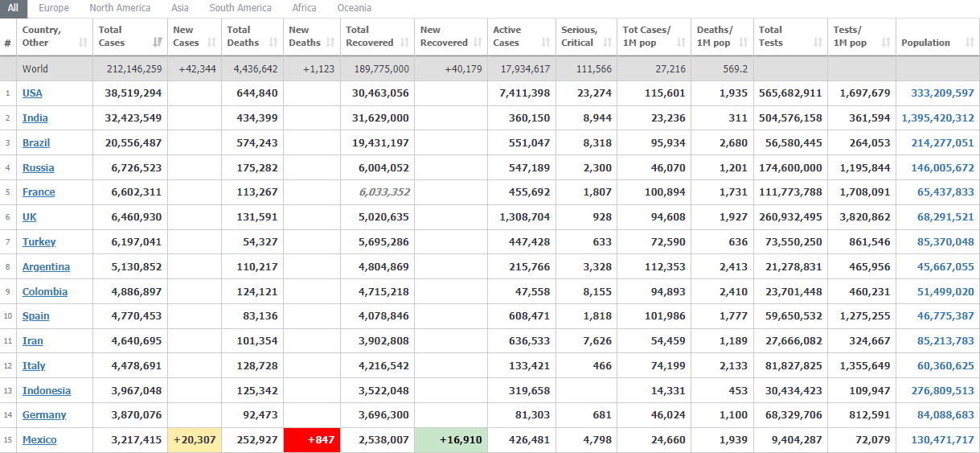Open the Oceania region tab
Screen dimensions: 980x453
tap(354, 8)
